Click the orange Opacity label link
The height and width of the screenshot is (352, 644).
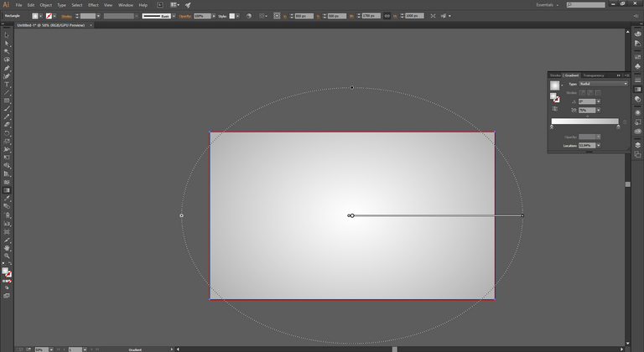[x=185, y=16]
